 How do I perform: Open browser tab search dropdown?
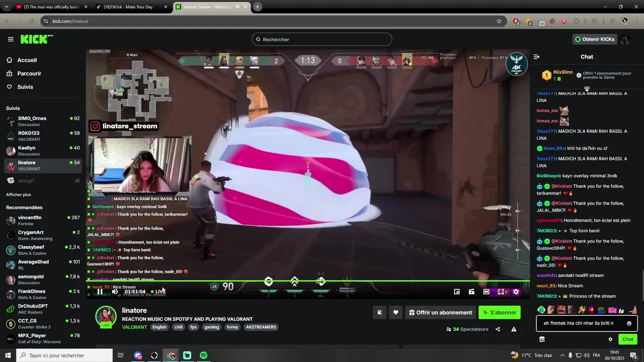(x=7, y=7)
